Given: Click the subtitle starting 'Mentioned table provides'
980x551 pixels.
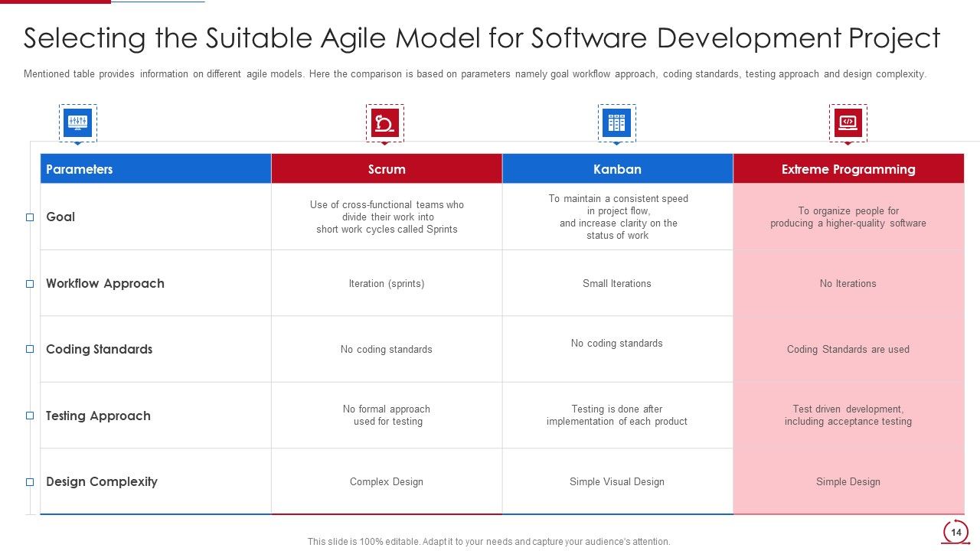Looking at the screenshot, I should pyautogui.click(x=475, y=74).
